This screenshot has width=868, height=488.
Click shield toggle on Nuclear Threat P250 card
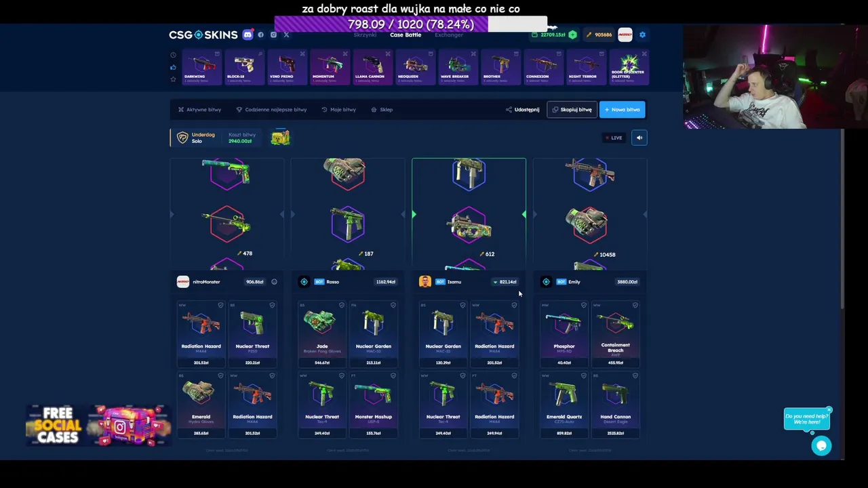[x=272, y=305]
